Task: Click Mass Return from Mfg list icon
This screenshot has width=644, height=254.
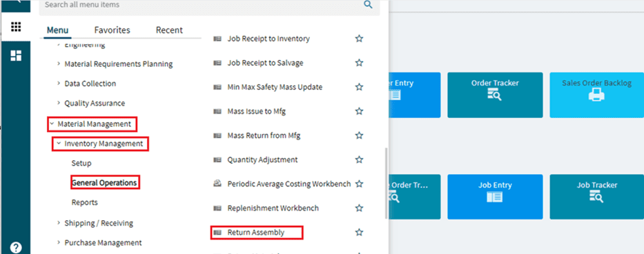Action: point(217,136)
